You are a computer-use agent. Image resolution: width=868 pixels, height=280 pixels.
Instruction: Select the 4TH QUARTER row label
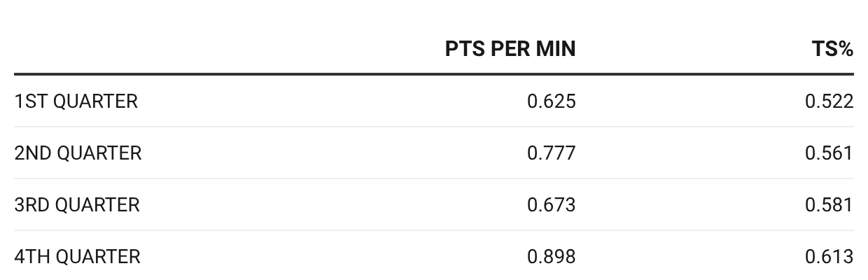(77, 257)
